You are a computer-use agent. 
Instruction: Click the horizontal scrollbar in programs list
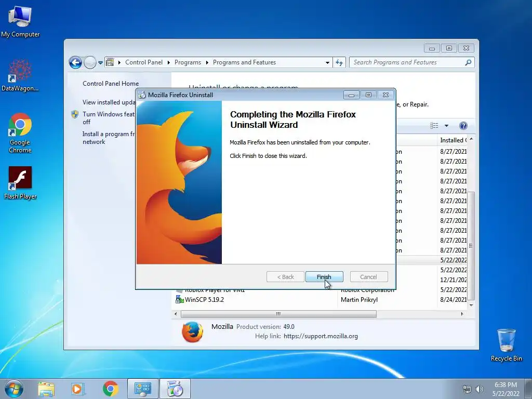coord(278,314)
